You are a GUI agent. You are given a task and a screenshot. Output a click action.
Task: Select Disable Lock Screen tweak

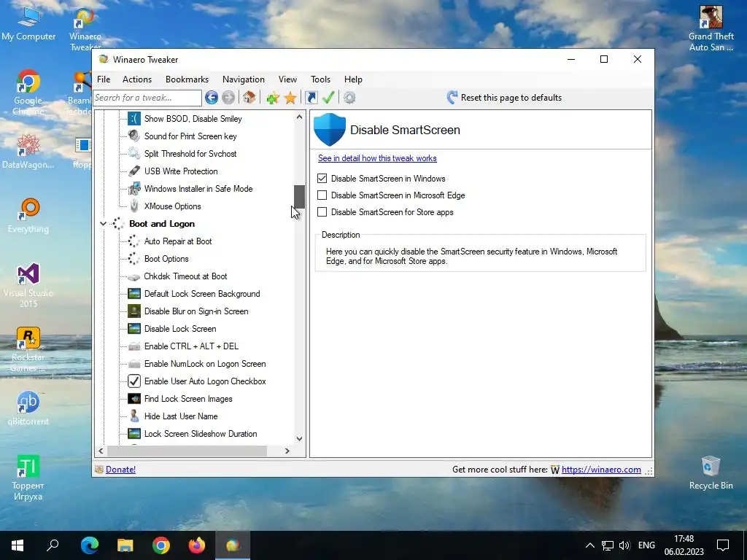(x=180, y=329)
